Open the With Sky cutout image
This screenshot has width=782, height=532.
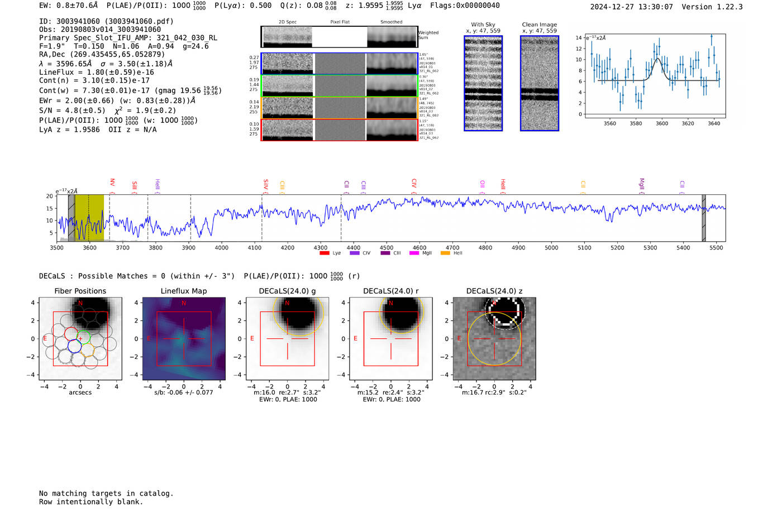(483, 83)
